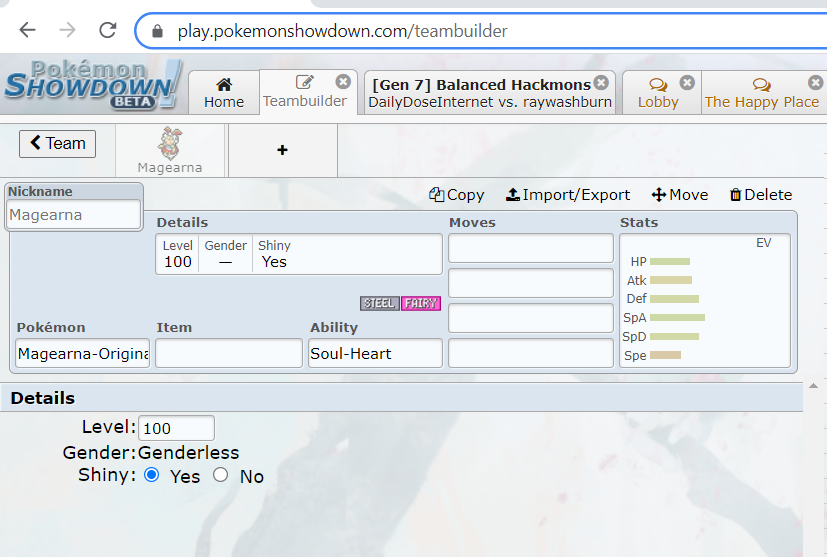Click the Fairy type badge

[x=421, y=303]
